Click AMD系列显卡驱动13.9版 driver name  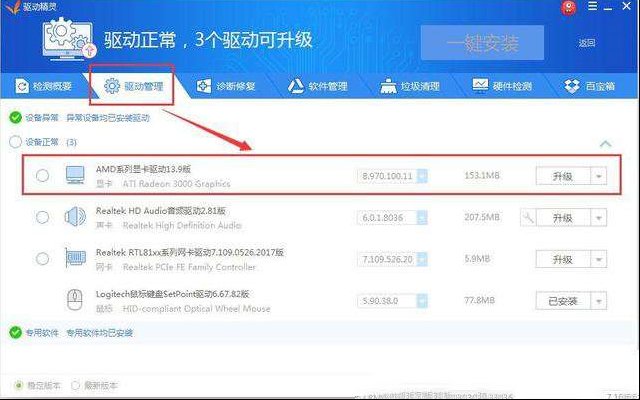click(x=143, y=169)
